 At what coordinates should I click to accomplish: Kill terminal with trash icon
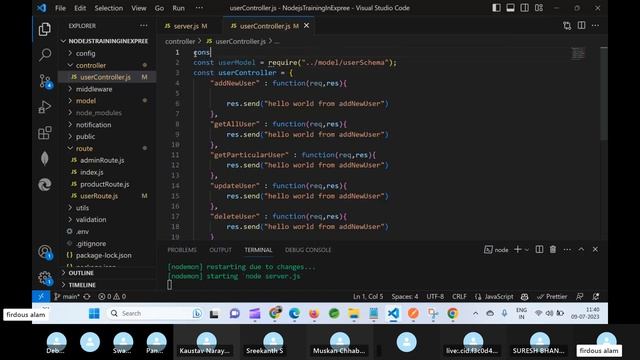553,249
